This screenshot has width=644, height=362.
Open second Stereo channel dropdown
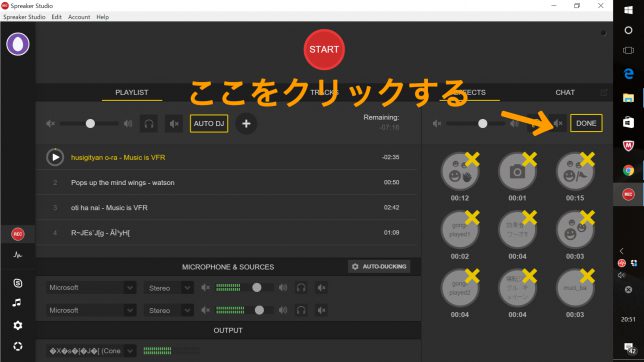coord(168,310)
